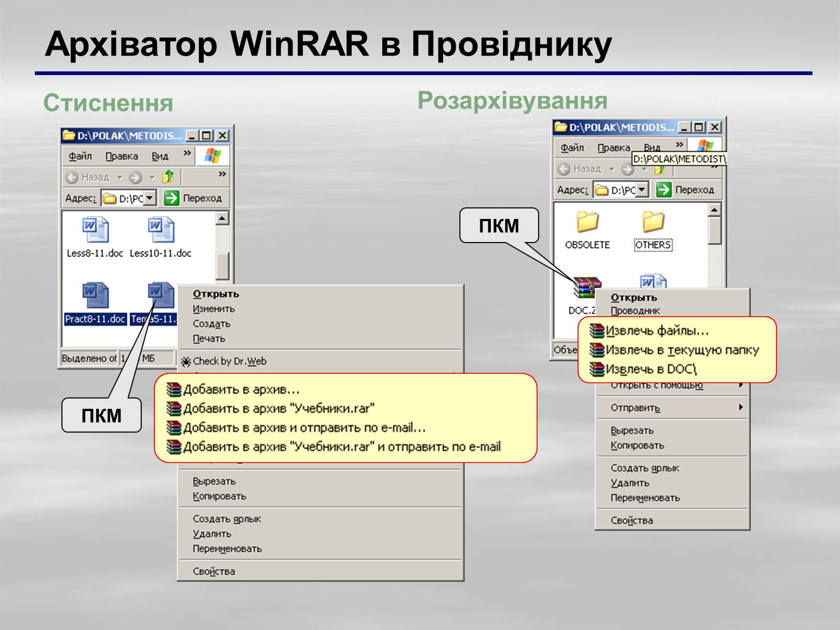
Task: Click Windows flag logo in left window
Action: click(213, 156)
